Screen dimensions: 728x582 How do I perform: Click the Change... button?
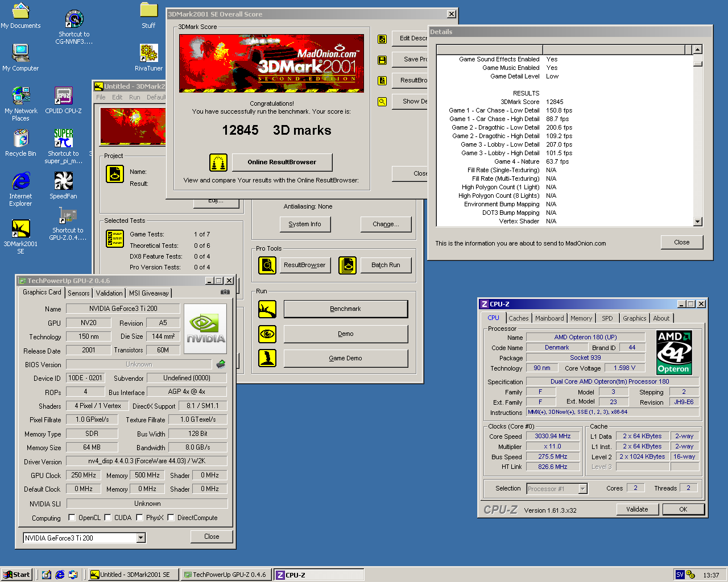tap(386, 224)
